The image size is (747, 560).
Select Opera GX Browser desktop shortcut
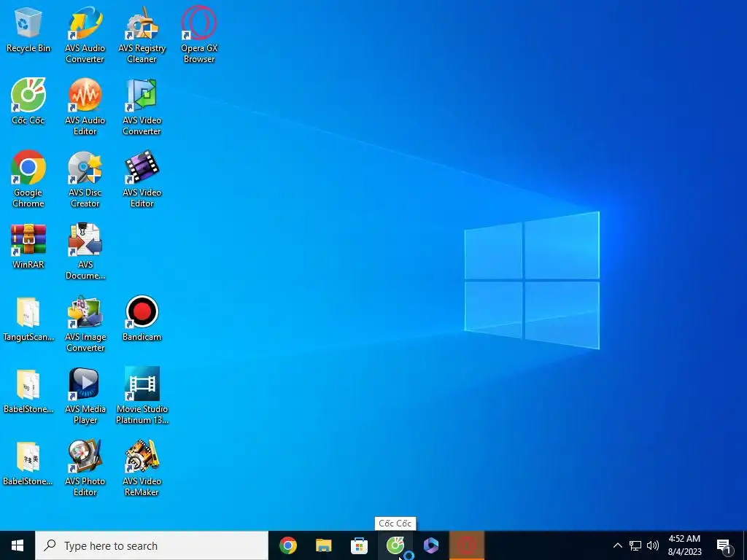pos(199,35)
